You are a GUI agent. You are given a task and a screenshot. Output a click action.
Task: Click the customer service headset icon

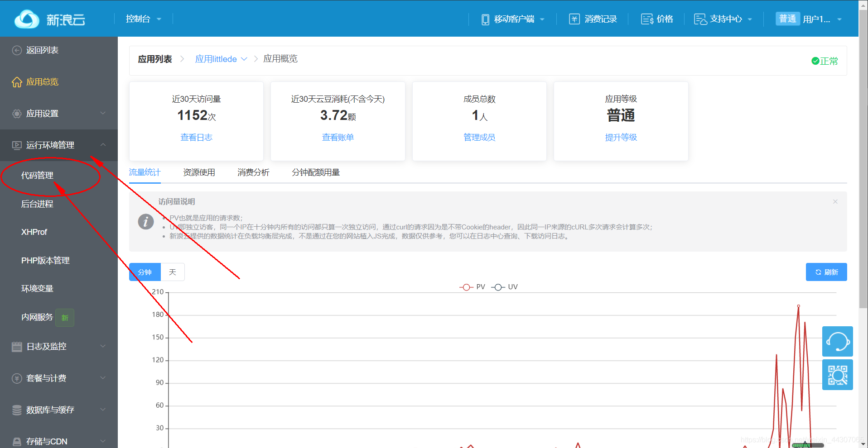[837, 341]
